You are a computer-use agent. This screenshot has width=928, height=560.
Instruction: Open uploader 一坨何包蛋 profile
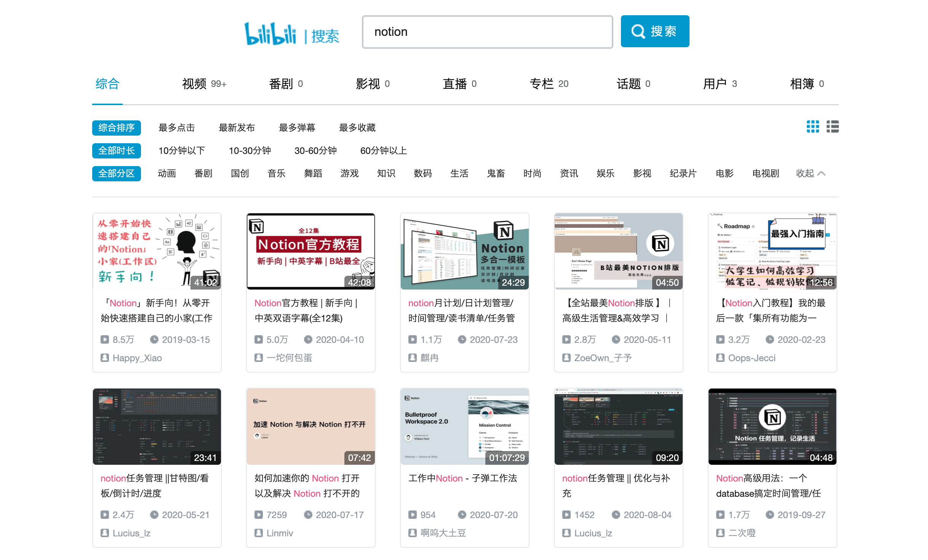pyautogui.click(x=290, y=358)
